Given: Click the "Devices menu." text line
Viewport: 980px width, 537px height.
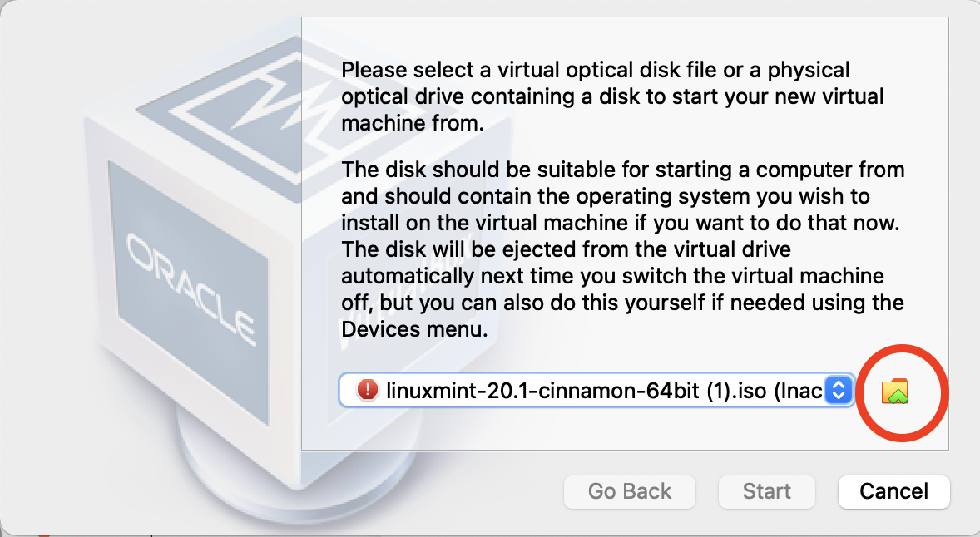Looking at the screenshot, I should [414, 329].
